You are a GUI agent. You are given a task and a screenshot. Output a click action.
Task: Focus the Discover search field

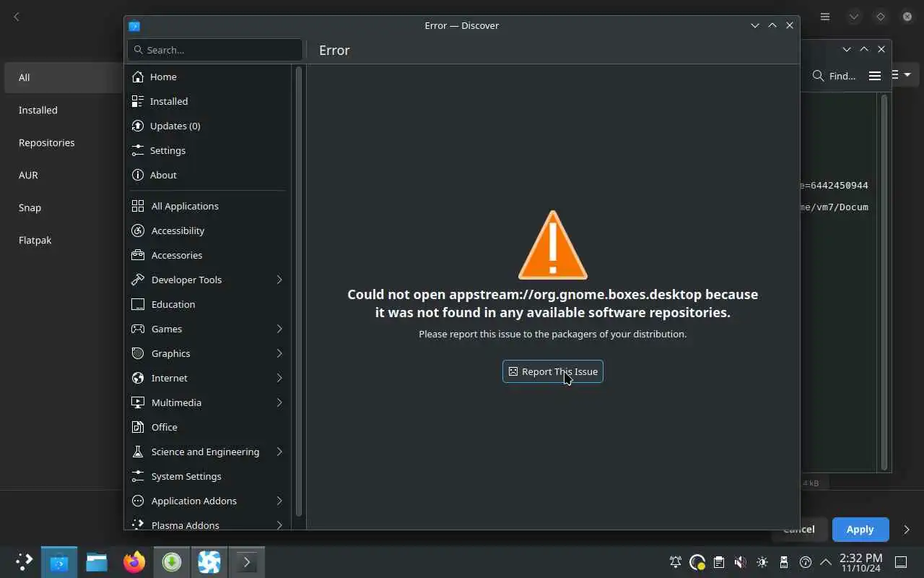[x=215, y=50]
